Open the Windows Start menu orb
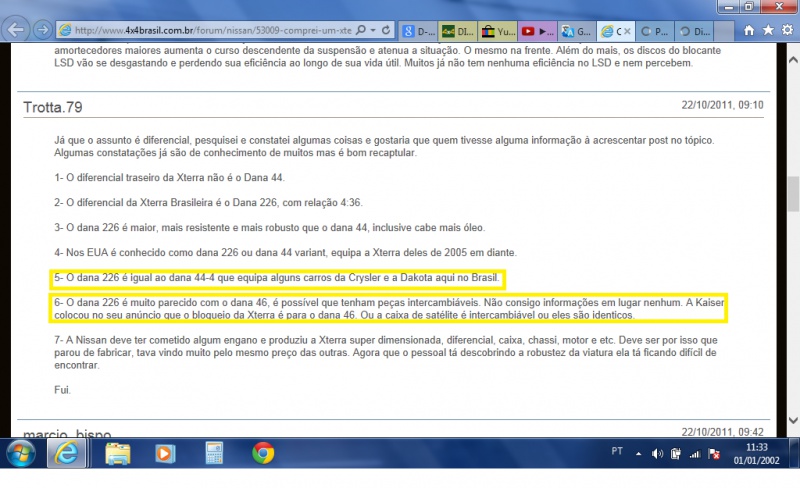The image size is (800, 488). point(20,453)
